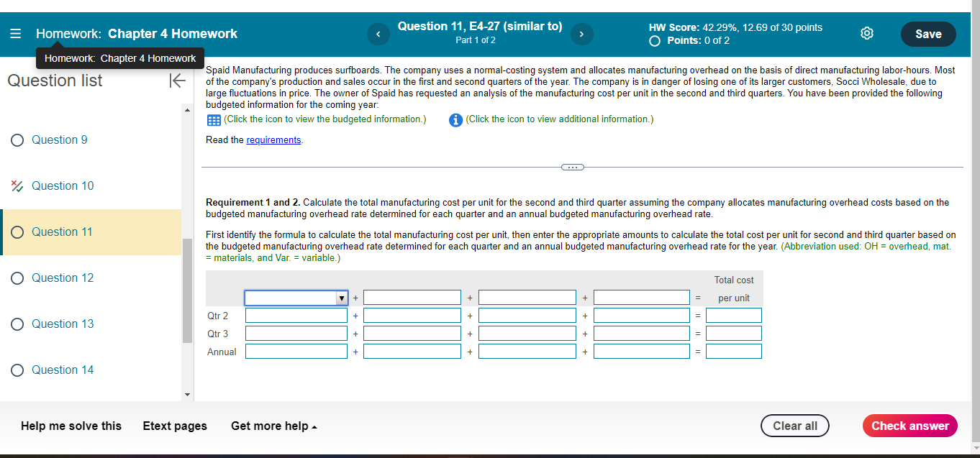This screenshot has width=980, height=458.
Task: Click the Question list heading
Action: (55, 81)
